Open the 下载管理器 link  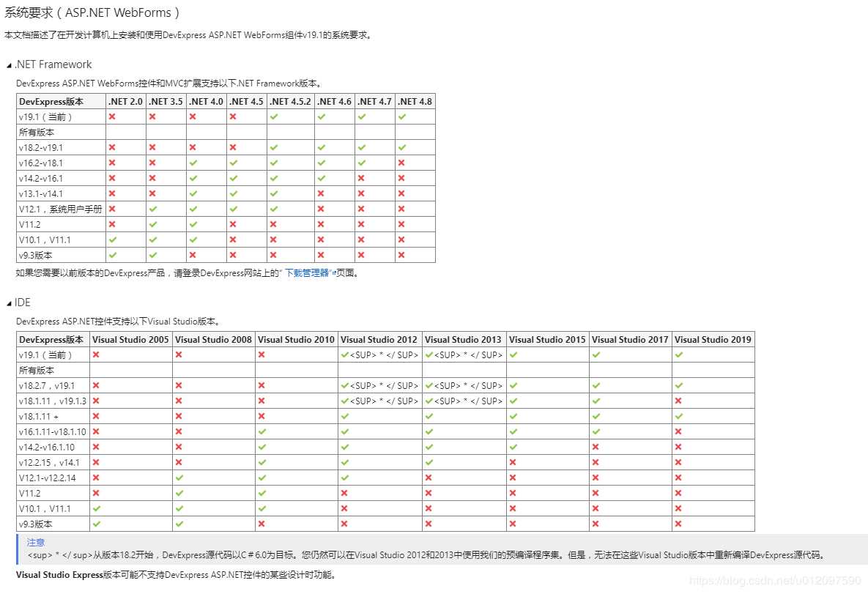click(306, 273)
